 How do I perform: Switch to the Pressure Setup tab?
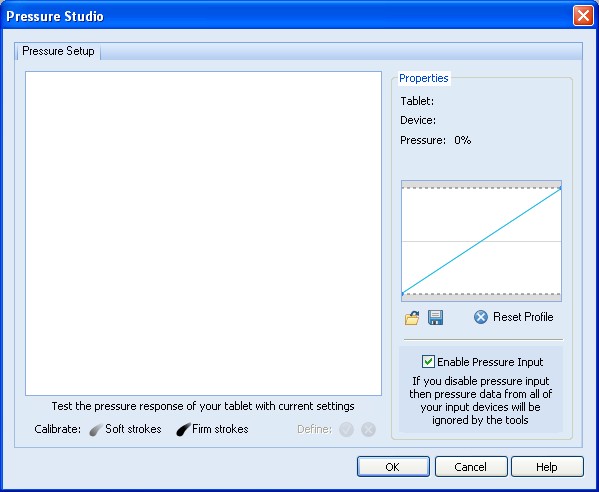point(58,51)
